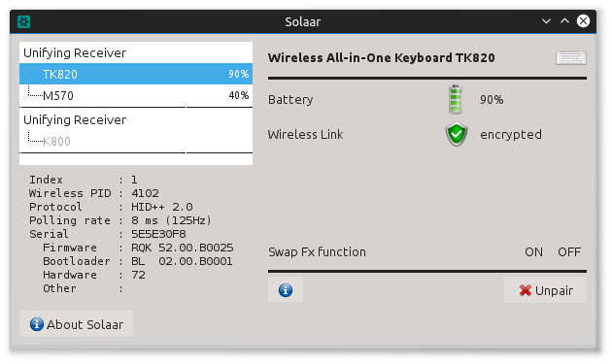Click the red X icon on Unpair

pos(526,290)
